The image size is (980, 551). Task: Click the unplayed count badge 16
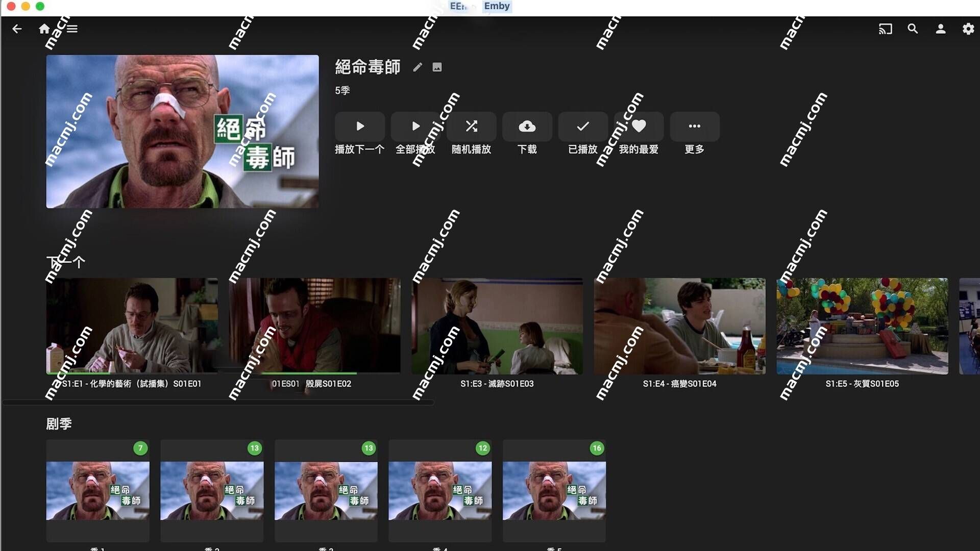(x=597, y=448)
